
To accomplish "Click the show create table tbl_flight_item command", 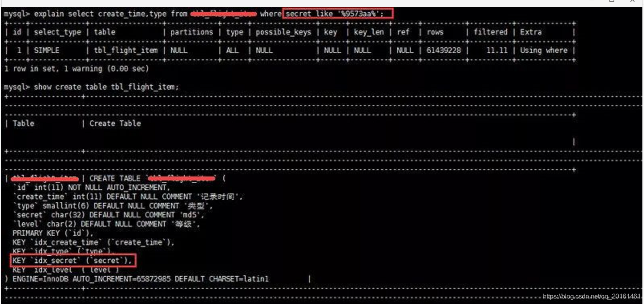I will click(x=106, y=87).
